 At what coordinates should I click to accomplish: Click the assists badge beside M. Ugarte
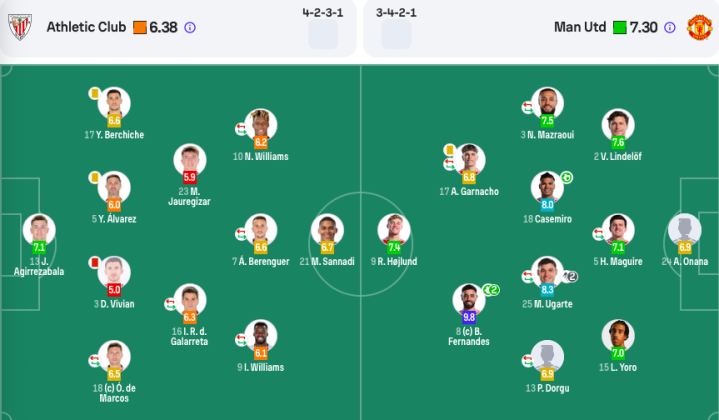pos(570,276)
